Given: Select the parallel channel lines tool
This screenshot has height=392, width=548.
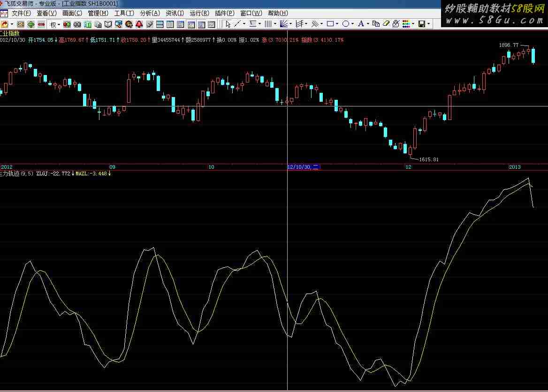Looking at the screenshot, I should tap(299, 24).
